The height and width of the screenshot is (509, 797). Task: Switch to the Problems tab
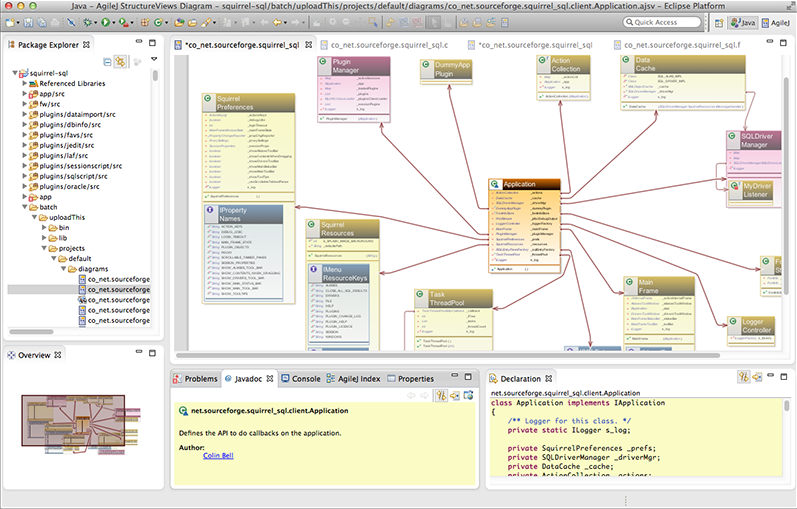[x=196, y=379]
